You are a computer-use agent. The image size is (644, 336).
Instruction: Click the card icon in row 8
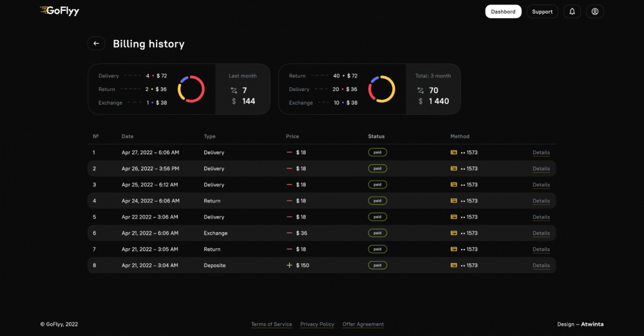point(454,265)
